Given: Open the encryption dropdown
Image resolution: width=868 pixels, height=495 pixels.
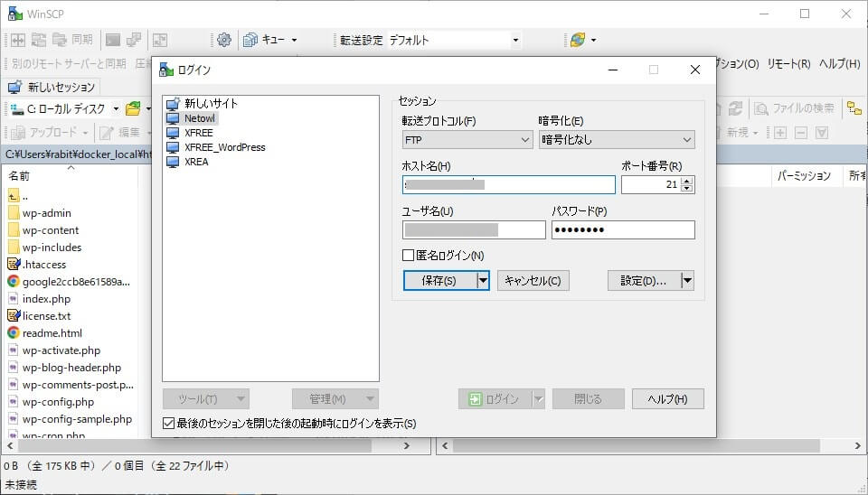Looking at the screenshot, I should coord(616,140).
